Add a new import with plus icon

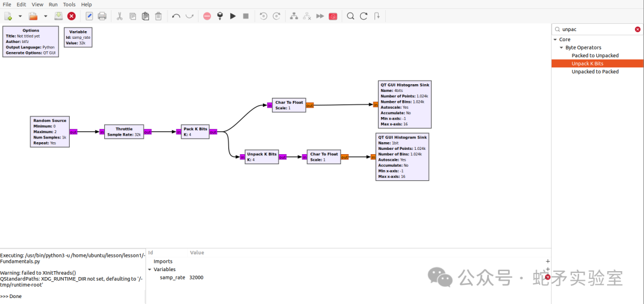click(x=547, y=261)
